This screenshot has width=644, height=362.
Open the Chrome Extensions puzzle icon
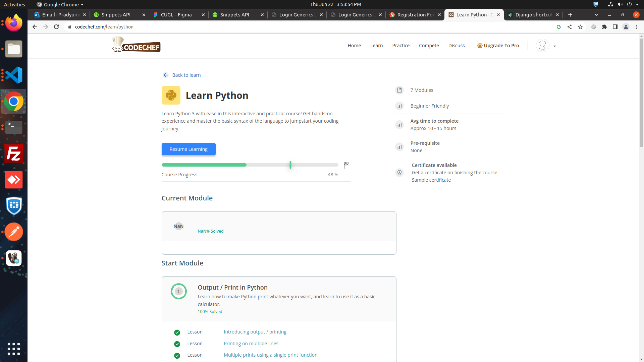[604, 27]
